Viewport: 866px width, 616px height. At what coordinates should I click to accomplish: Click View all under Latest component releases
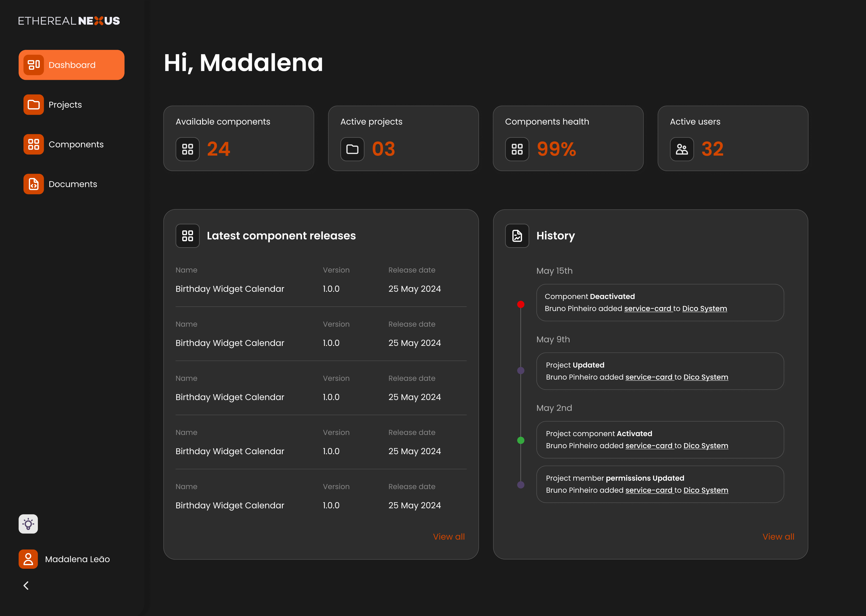[449, 537]
